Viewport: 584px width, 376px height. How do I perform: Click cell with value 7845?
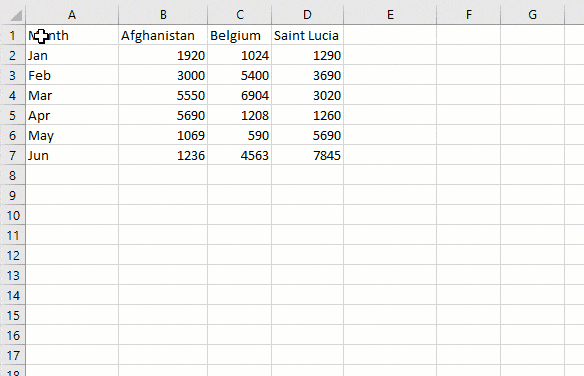[x=307, y=155]
